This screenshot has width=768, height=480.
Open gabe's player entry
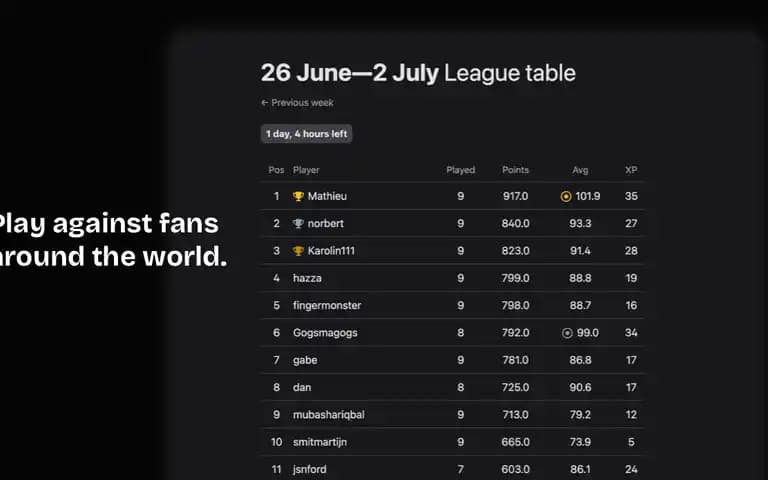coord(305,360)
